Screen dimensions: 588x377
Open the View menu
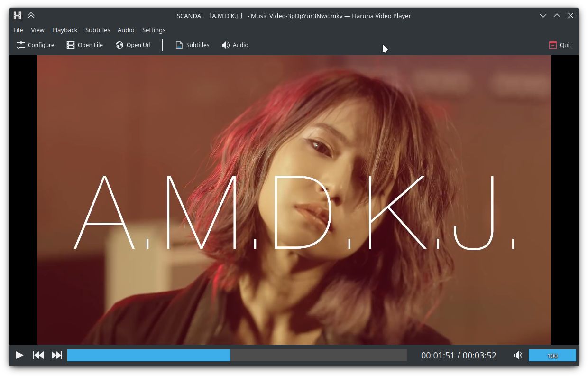coord(37,30)
